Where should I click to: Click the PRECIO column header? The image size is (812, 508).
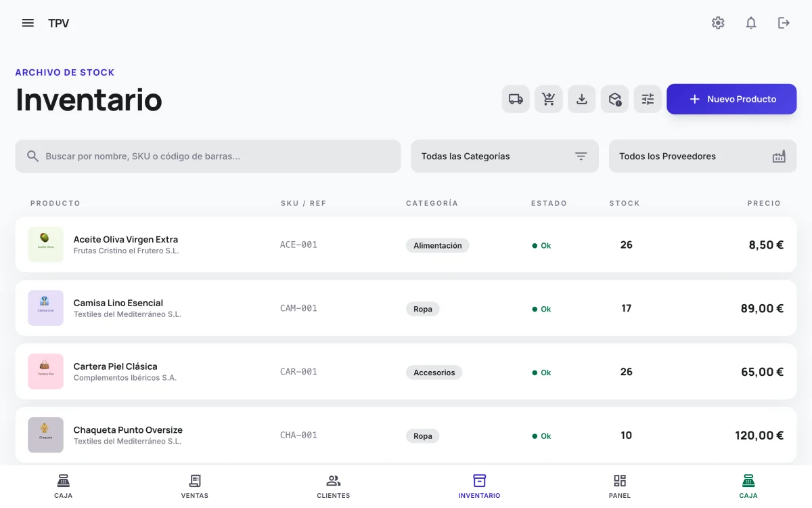(x=764, y=203)
